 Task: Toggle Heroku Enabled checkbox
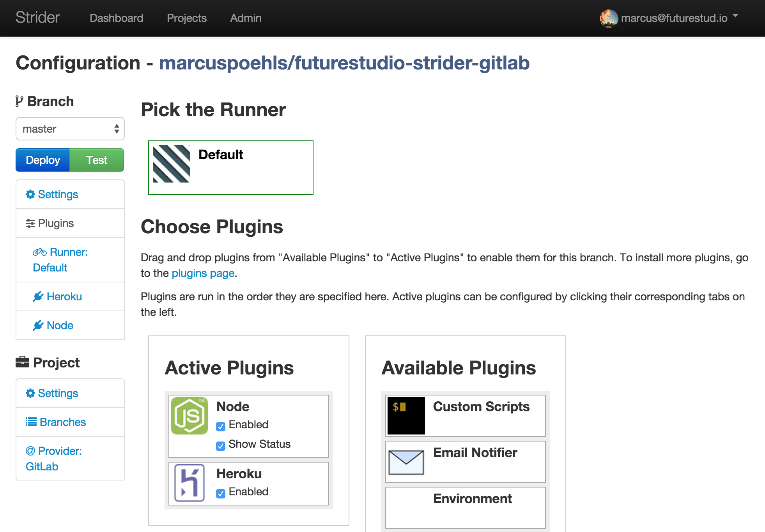(221, 493)
